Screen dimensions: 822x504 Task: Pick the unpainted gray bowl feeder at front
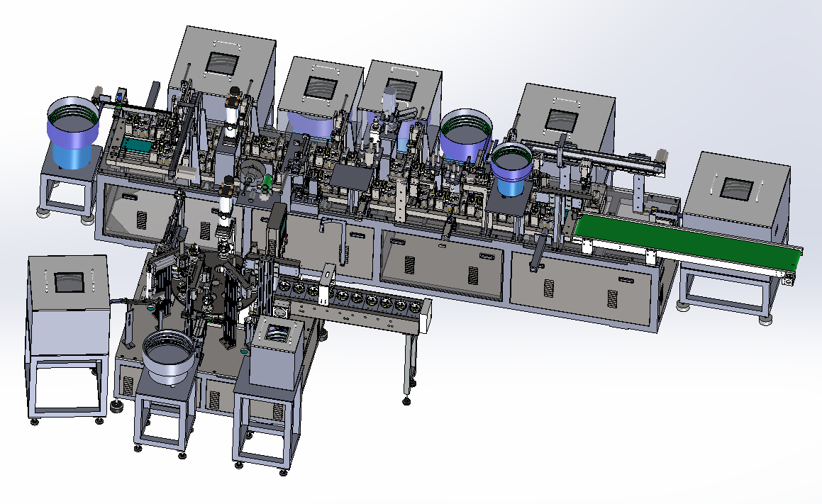coord(170,357)
